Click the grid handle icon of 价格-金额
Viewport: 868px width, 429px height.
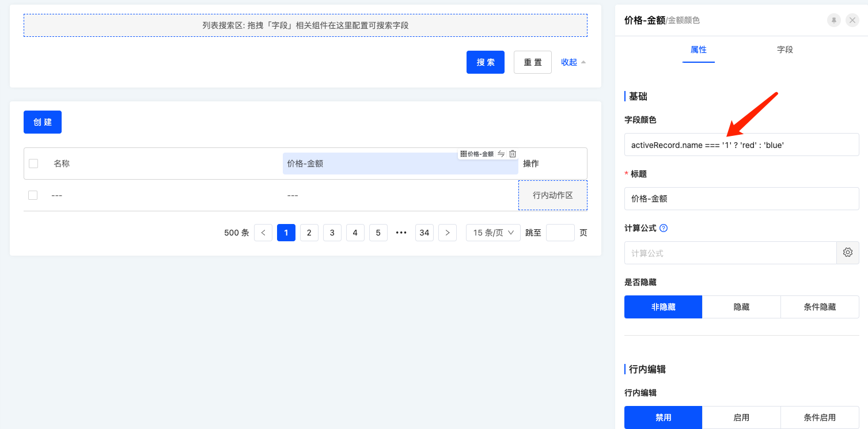click(464, 154)
